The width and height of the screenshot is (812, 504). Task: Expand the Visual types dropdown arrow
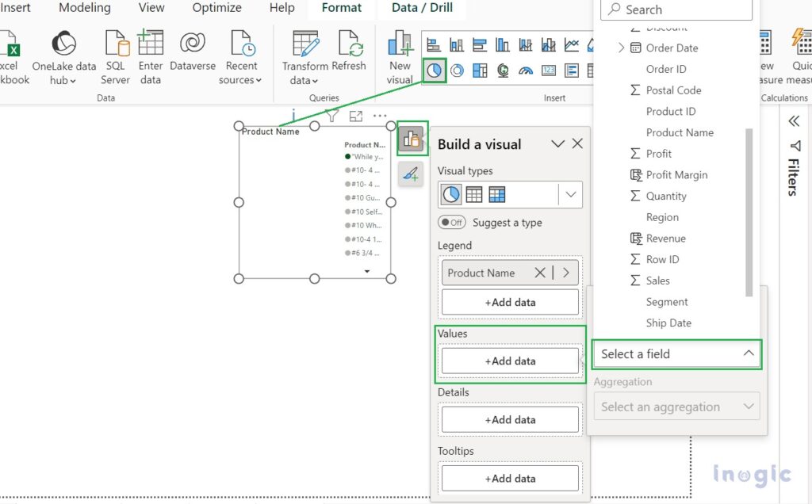(570, 194)
